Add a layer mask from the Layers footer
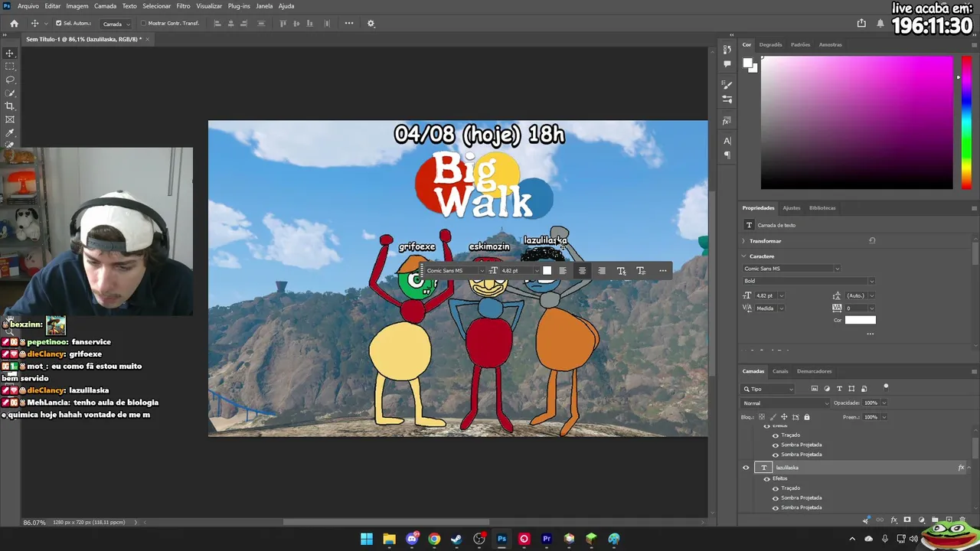The height and width of the screenshot is (551, 980). pyautogui.click(x=907, y=520)
